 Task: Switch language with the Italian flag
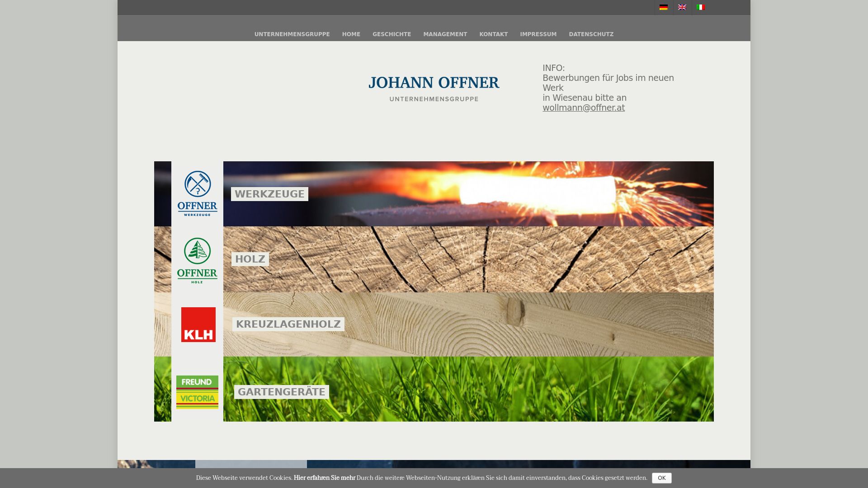pos(701,7)
